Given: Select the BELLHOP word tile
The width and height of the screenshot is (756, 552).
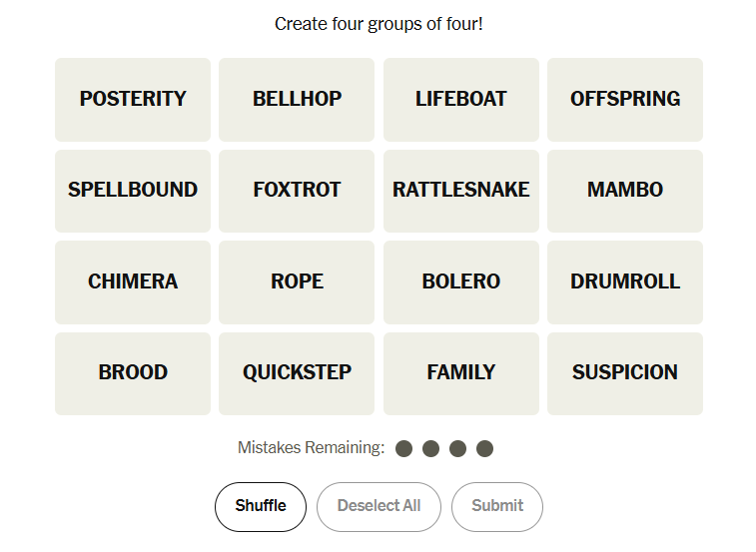Looking at the screenshot, I should pos(297,99).
